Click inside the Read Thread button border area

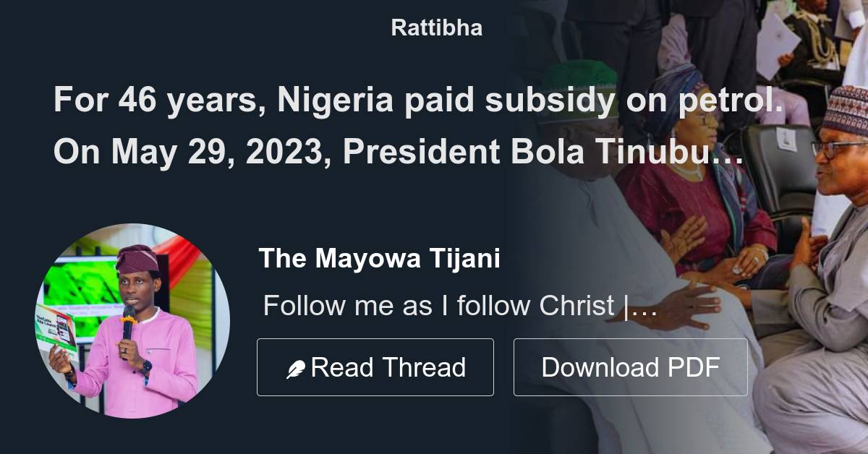click(x=375, y=367)
